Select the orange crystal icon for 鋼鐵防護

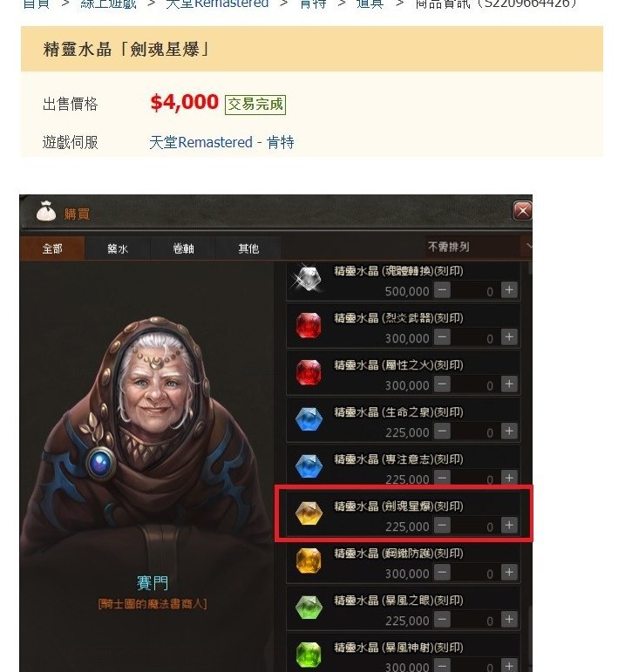(309, 560)
